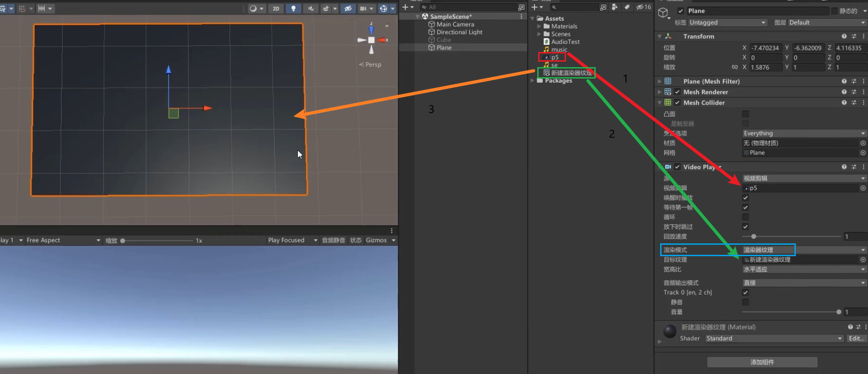
Task: Click the 添加组件 Add Component button
Action: click(762, 362)
